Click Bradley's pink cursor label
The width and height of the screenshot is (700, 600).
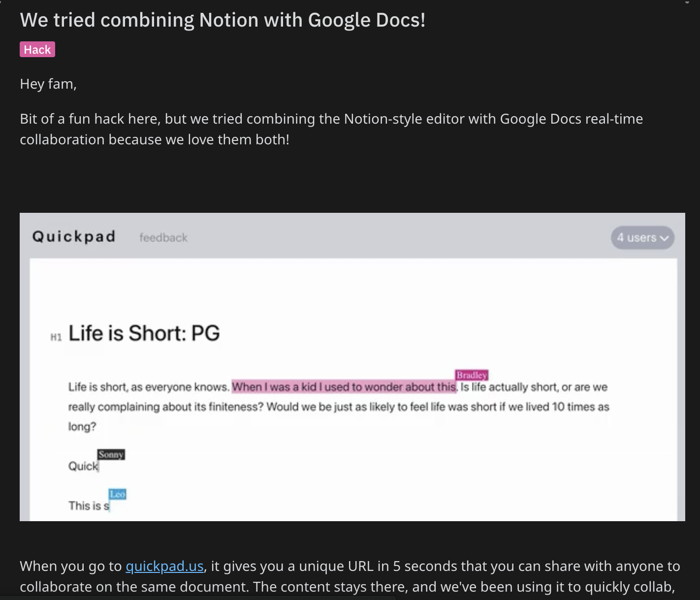(472, 375)
